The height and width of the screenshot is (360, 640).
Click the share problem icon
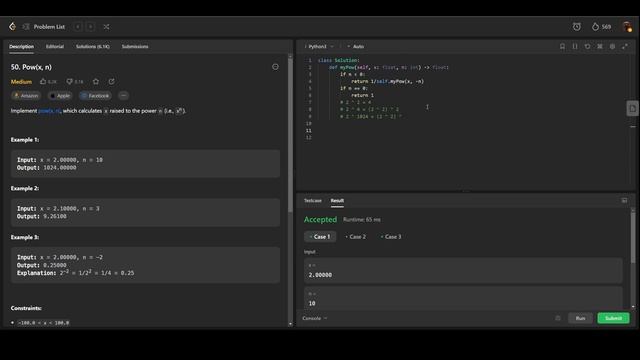click(111, 82)
